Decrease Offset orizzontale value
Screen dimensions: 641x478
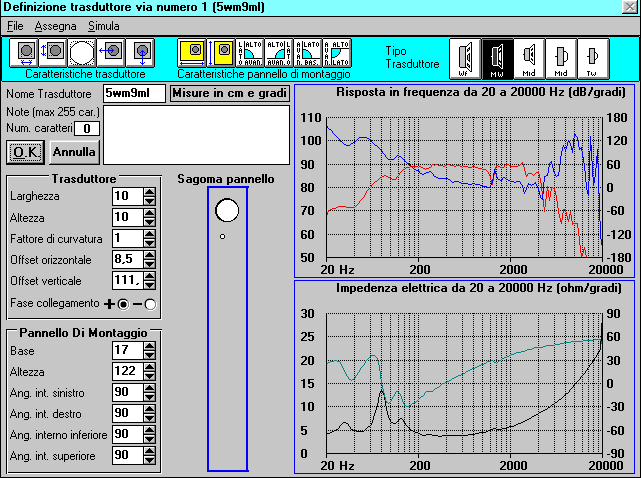[150, 264]
